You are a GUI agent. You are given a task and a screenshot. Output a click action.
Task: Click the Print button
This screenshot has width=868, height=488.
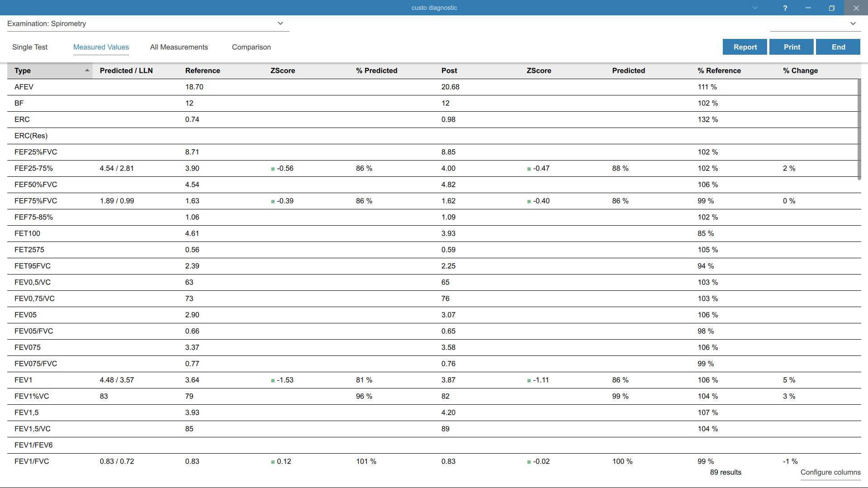tap(792, 47)
